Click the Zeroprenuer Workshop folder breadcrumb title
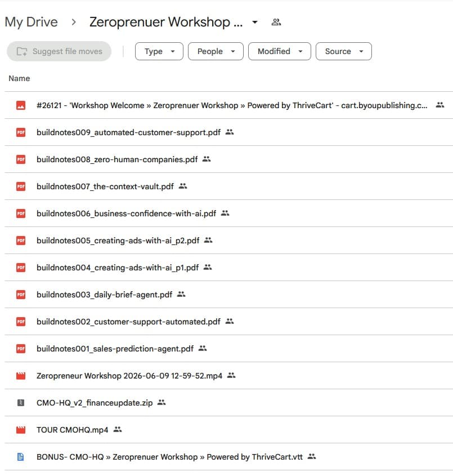Screen dimensions: 453x476 166,22
